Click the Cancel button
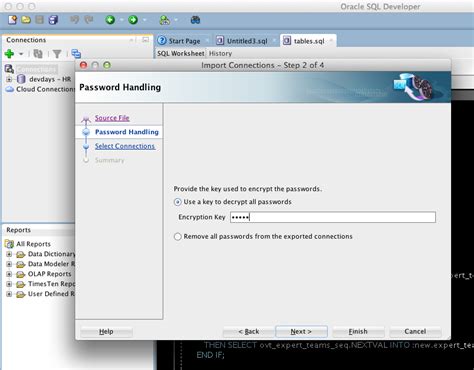Image resolution: width=474 pixels, height=370 pixels. [x=415, y=331]
